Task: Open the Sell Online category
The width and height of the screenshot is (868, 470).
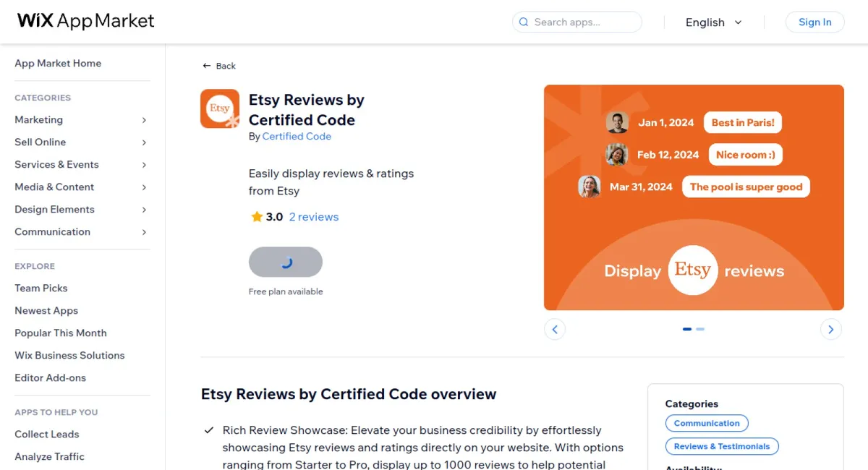Action: click(40, 142)
